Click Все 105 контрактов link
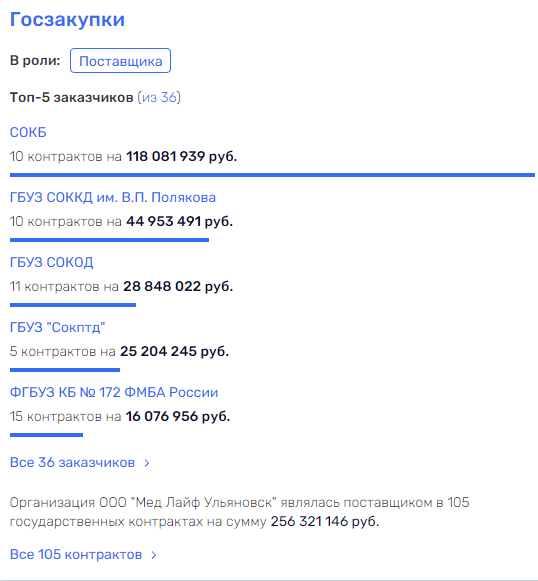Screen dimensions: 538x581 [x=76, y=554]
